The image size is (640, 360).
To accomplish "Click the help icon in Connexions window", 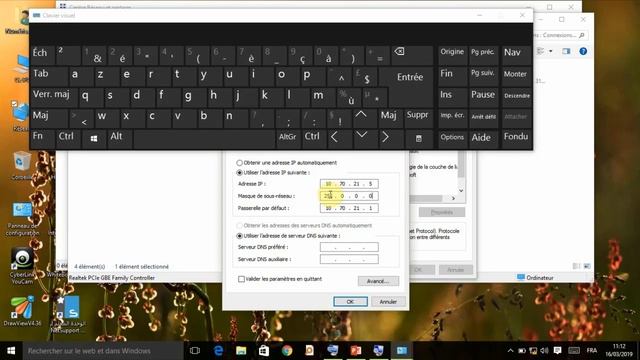I will click(583, 51).
